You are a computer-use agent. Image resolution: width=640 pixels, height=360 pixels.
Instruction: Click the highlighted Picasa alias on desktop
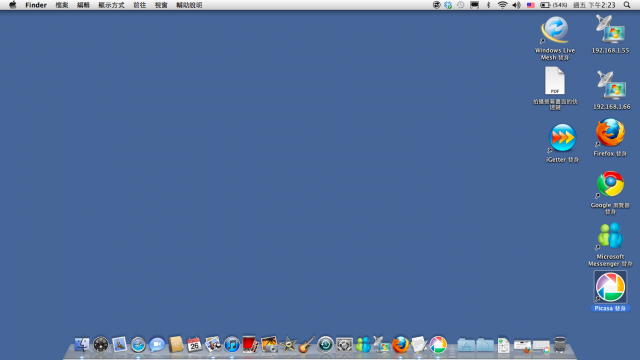(610, 291)
